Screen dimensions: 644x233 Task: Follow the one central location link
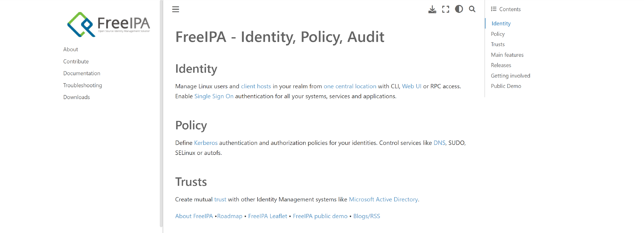[x=350, y=86]
